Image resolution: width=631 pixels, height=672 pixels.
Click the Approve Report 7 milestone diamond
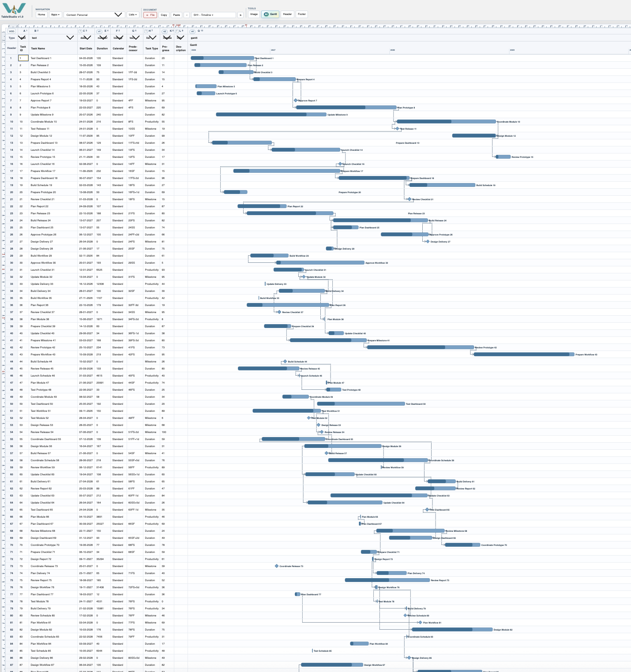point(296,101)
